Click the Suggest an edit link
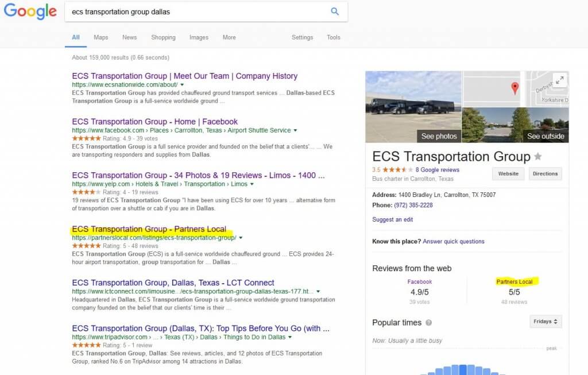 coord(392,219)
